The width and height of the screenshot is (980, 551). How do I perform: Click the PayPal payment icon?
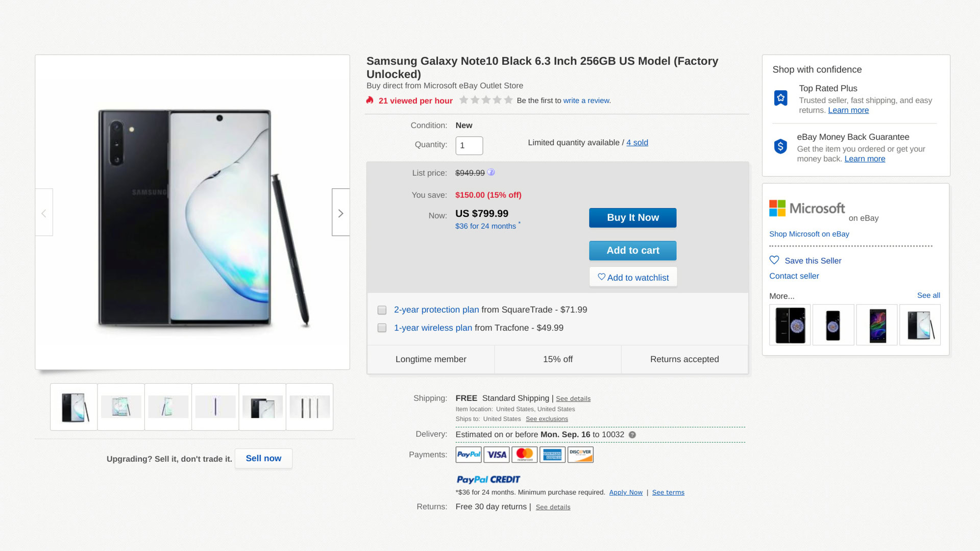pyautogui.click(x=468, y=455)
